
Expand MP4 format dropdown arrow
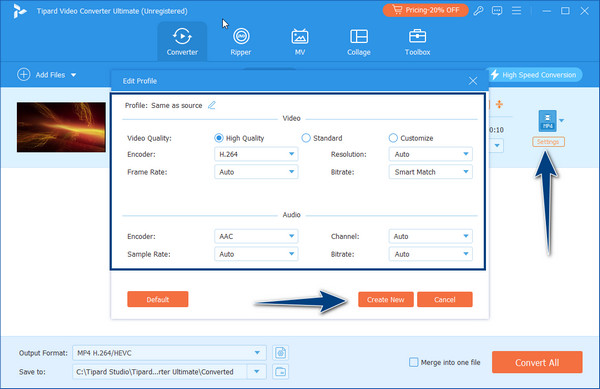pyautogui.click(x=561, y=120)
